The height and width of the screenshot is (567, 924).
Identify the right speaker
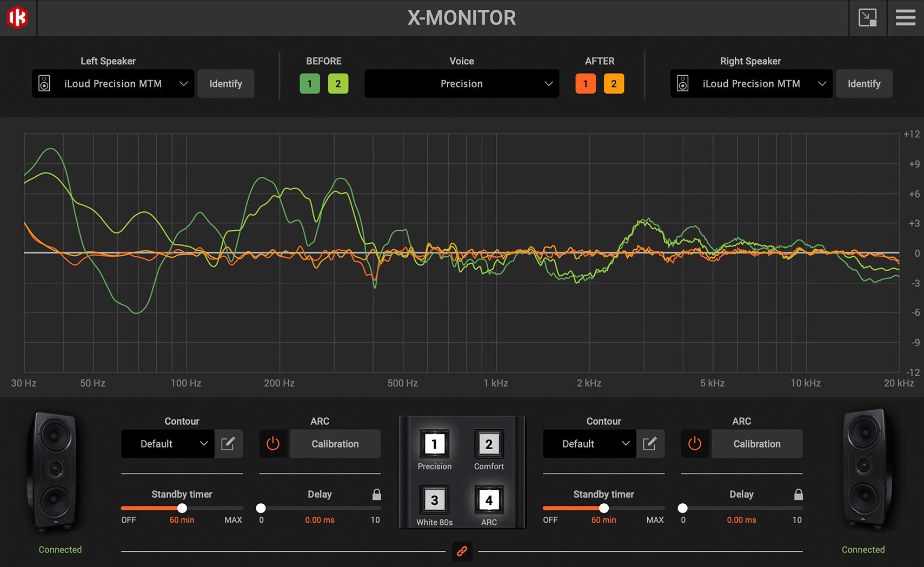pos(863,84)
